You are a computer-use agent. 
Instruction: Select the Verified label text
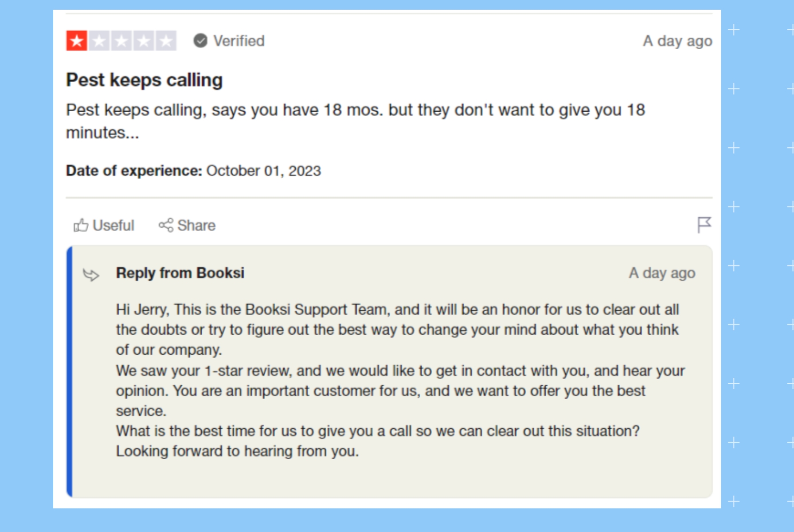point(239,40)
